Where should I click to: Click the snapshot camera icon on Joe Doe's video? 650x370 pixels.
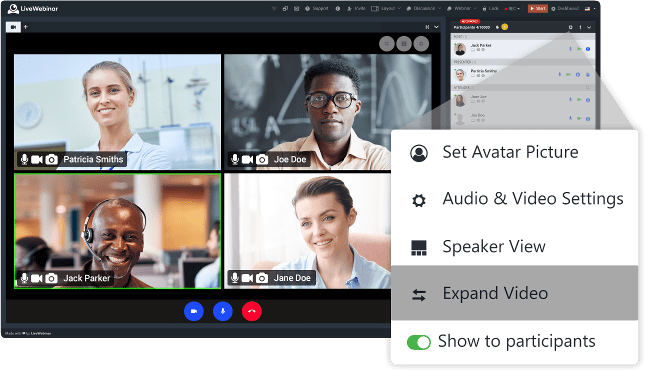tap(262, 160)
